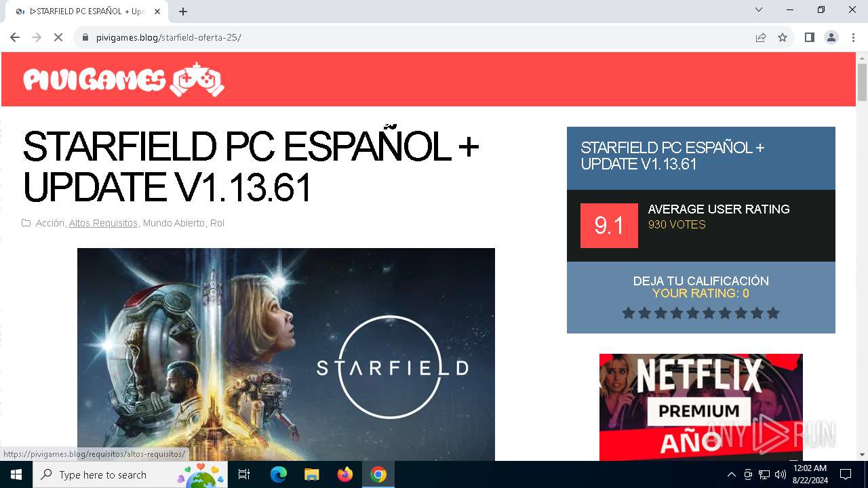This screenshot has width=868, height=488.
Task: Click the 9.1 rating score box
Action: (x=609, y=226)
